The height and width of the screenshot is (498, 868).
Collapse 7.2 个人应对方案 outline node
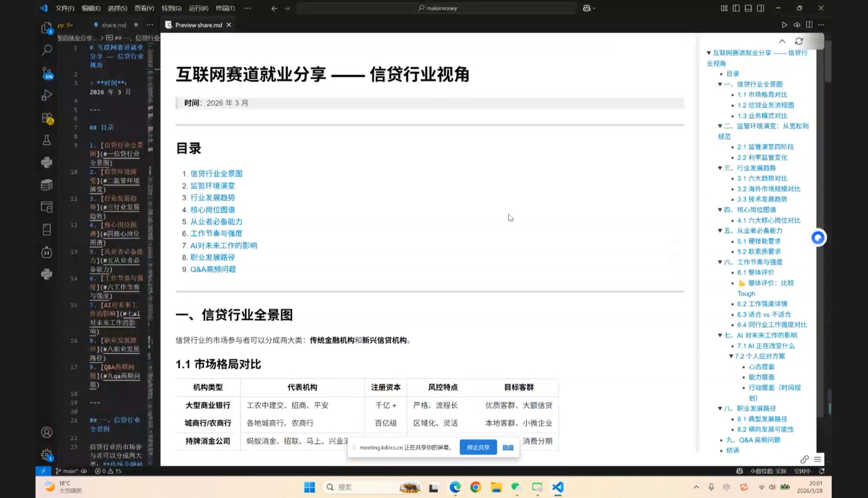click(x=731, y=356)
